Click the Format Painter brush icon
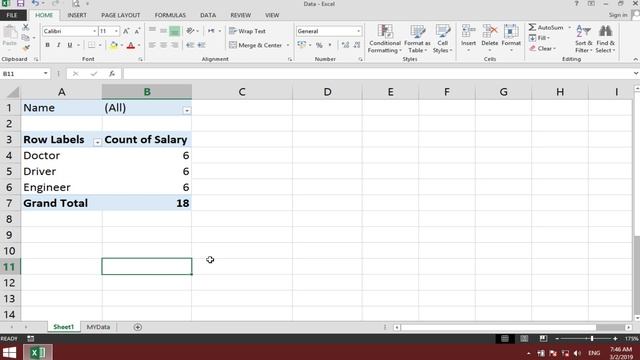The height and width of the screenshot is (360, 640). [25, 48]
